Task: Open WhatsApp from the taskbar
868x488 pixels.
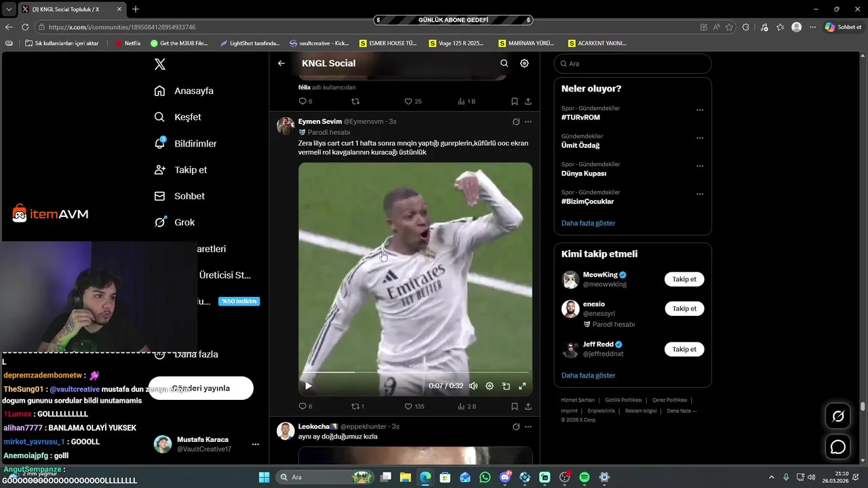Action: (485, 477)
